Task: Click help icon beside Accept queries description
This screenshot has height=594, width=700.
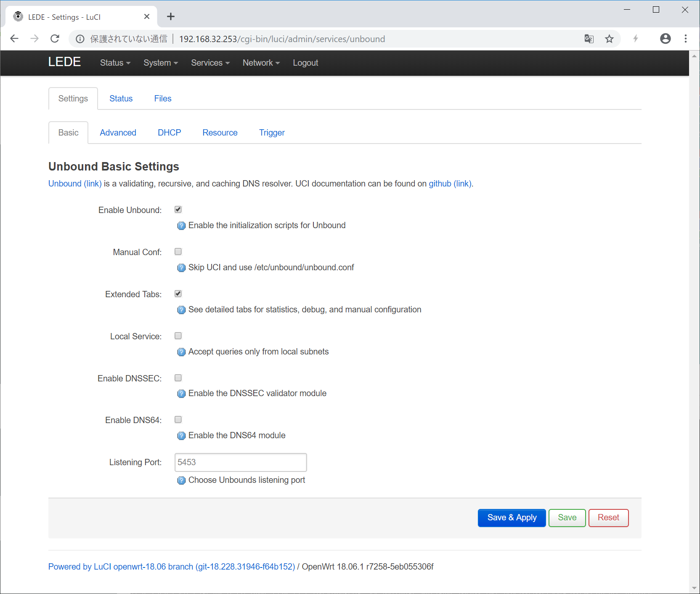Action: click(181, 352)
